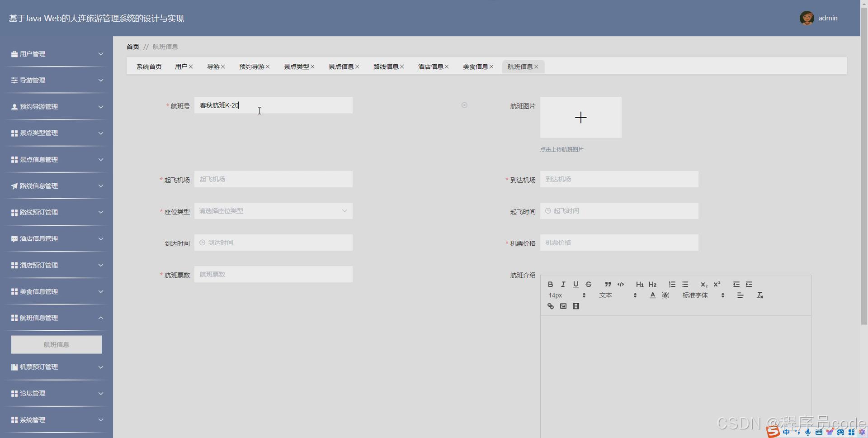868x438 pixels.
Task: Open admin avatar menu
Action: (x=807, y=18)
